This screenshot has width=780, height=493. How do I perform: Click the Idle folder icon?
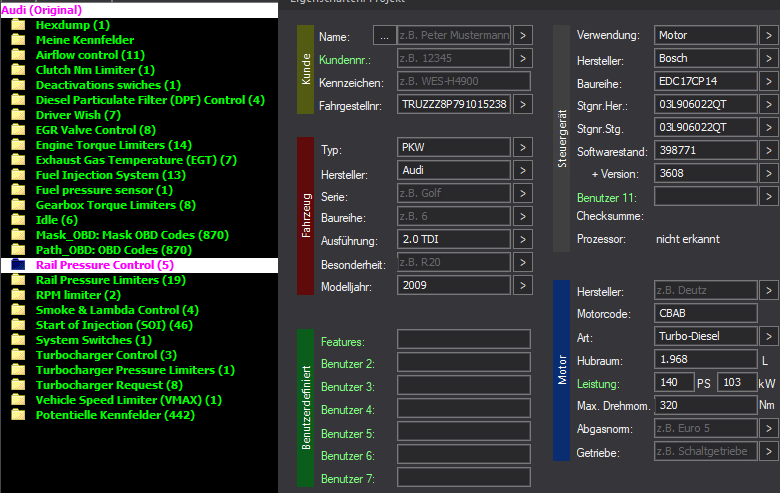18,220
